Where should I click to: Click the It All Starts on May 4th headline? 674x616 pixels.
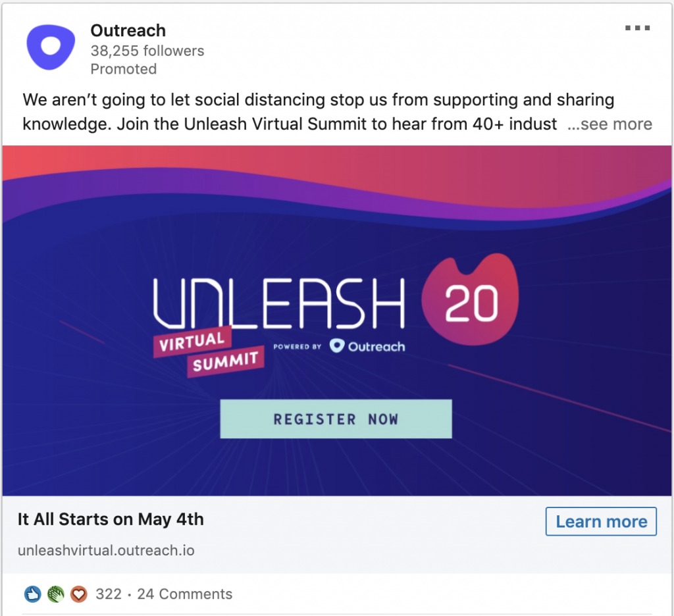point(112,519)
